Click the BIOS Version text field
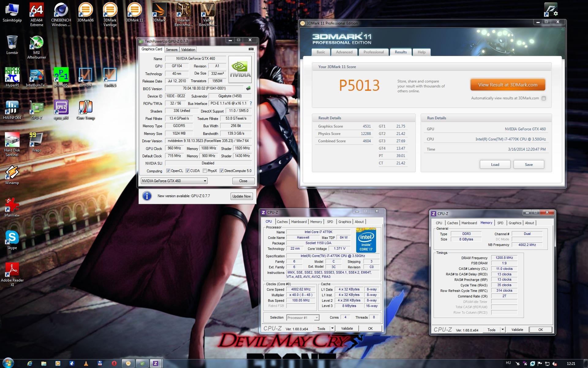Viewport: 588px width, 368px height. 204,88
